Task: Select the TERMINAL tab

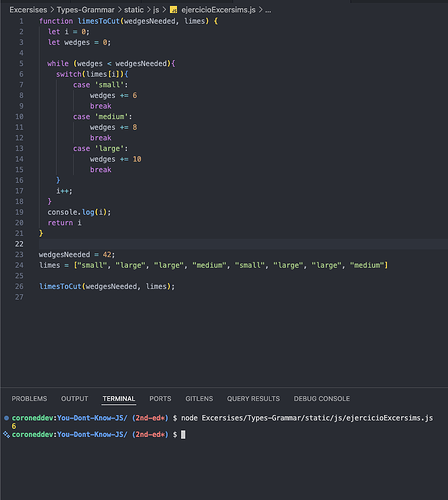Action: (x=119, y=399)
